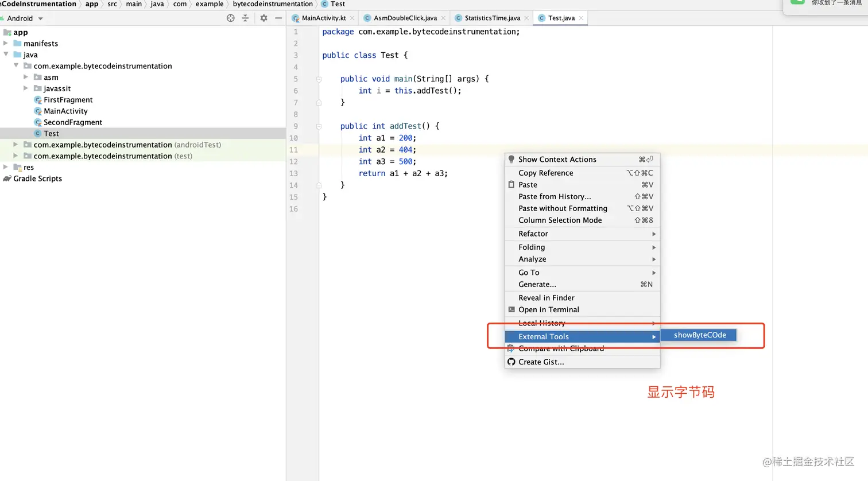Select Paste from History... menu entry
Viewport: 868px width, 481px height.
pos(582,196)
